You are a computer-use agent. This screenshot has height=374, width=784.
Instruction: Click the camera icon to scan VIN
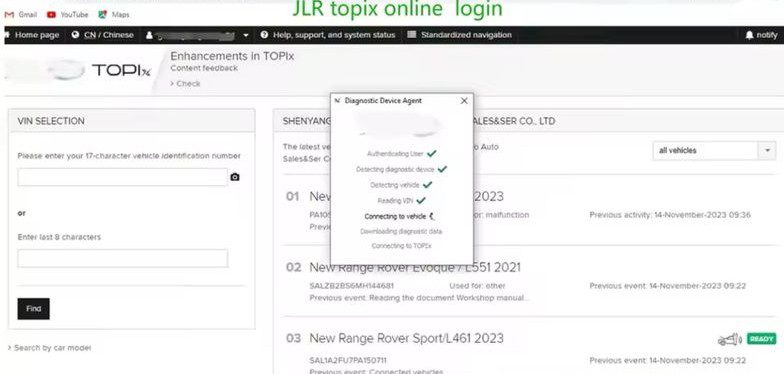234,177
